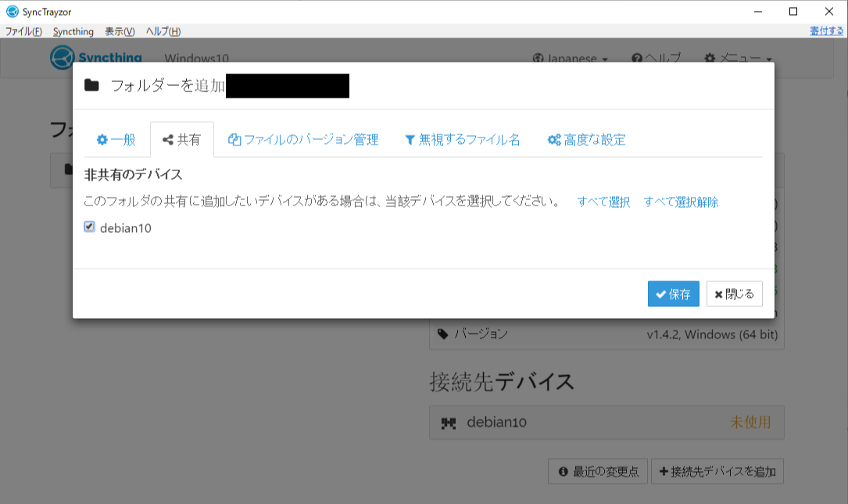Open the Syncthing menu in menu bar
Screen dimensions: 848x504
coord(73,31)
